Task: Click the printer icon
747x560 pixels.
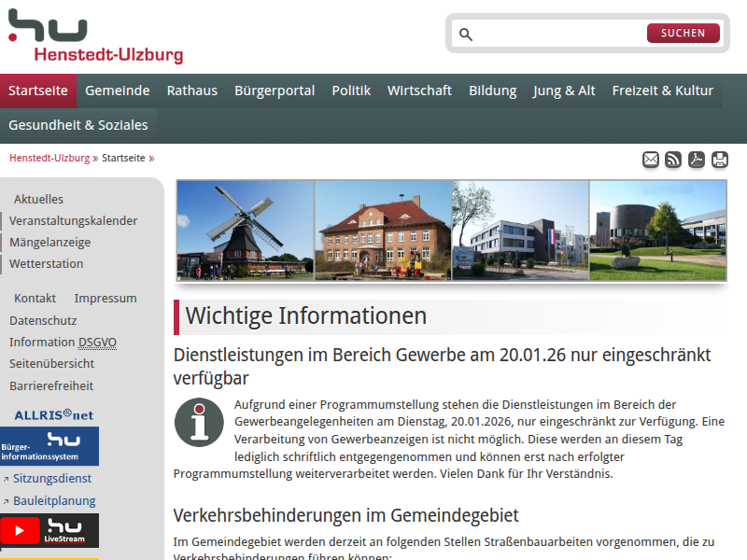Action: pyautogui.click(x=720, y=160)
